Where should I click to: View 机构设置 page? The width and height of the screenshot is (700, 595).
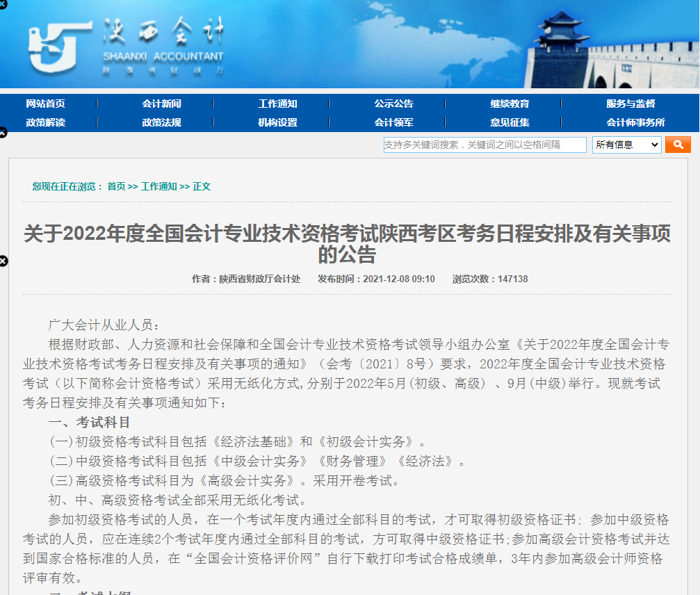(277, 122)
